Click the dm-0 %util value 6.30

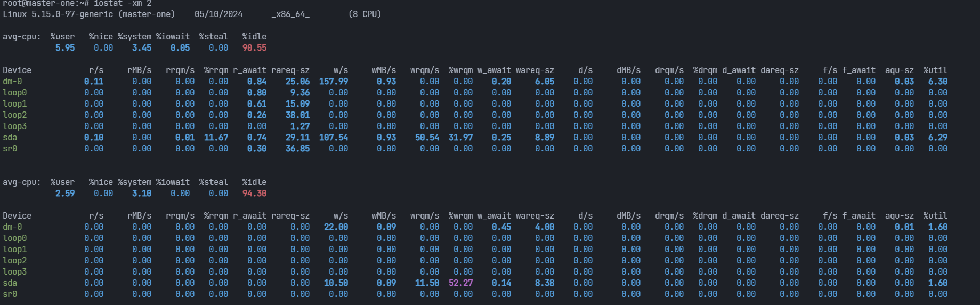[938, 82]
